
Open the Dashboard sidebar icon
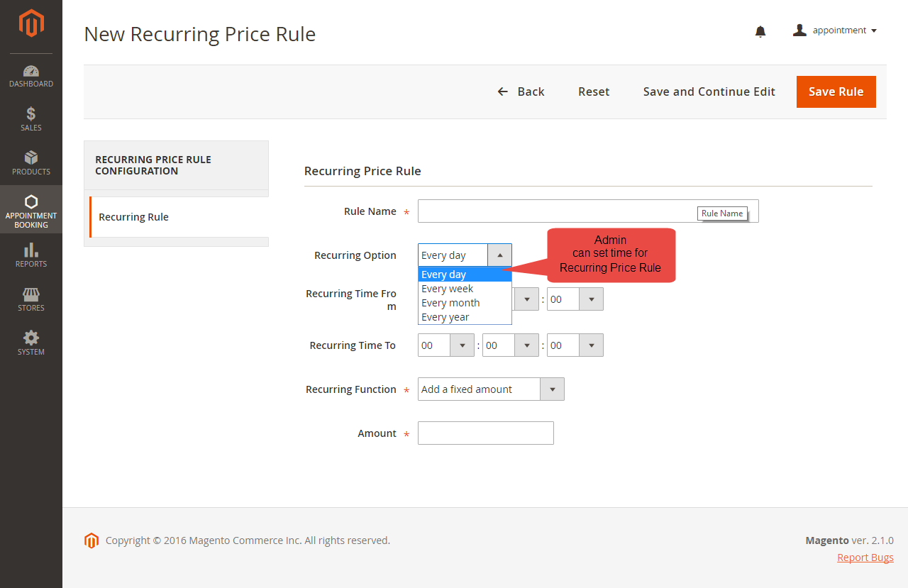coord(31,76)
